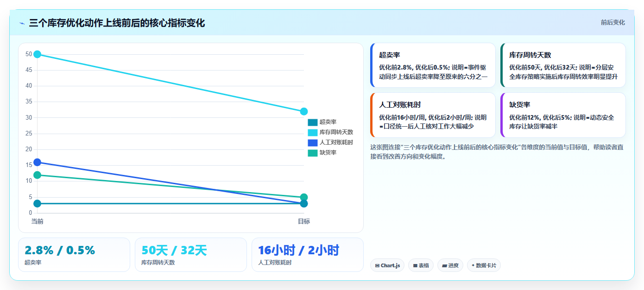Click the lightning icon beside the title

tap(22, 23)
